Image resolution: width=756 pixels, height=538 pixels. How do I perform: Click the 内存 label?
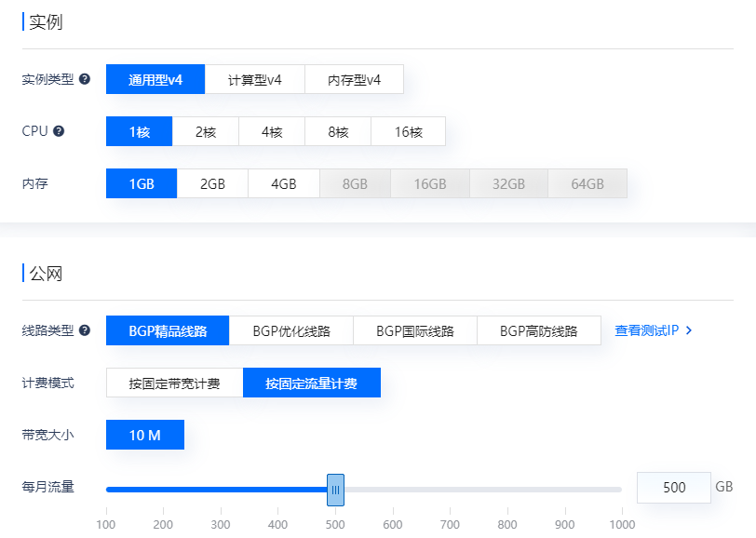point(34,183)
